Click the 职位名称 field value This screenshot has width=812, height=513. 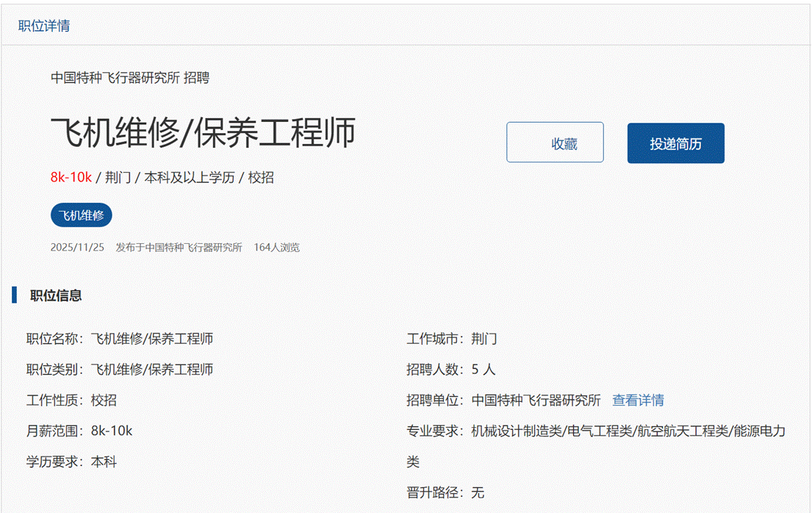(x=152, y=339)
